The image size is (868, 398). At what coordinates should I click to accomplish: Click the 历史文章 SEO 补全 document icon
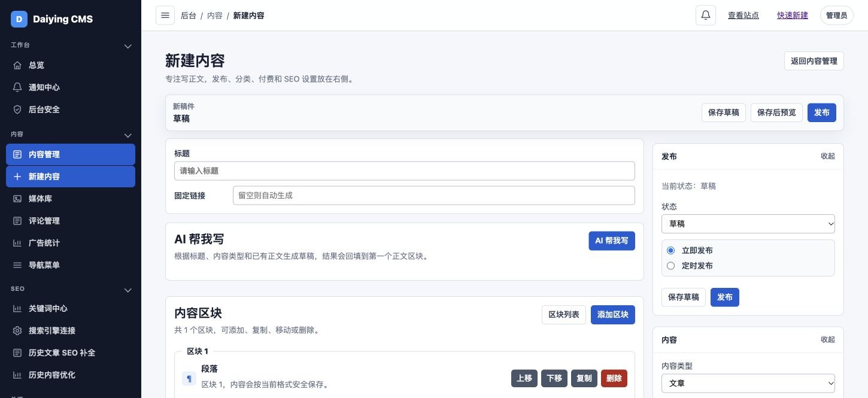tap(17, 353)
